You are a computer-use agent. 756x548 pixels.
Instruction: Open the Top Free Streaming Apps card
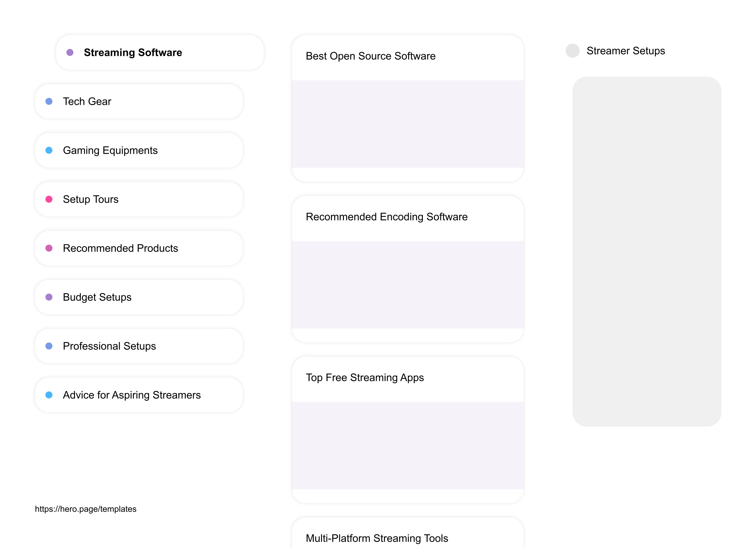click(x=365, y=377)
